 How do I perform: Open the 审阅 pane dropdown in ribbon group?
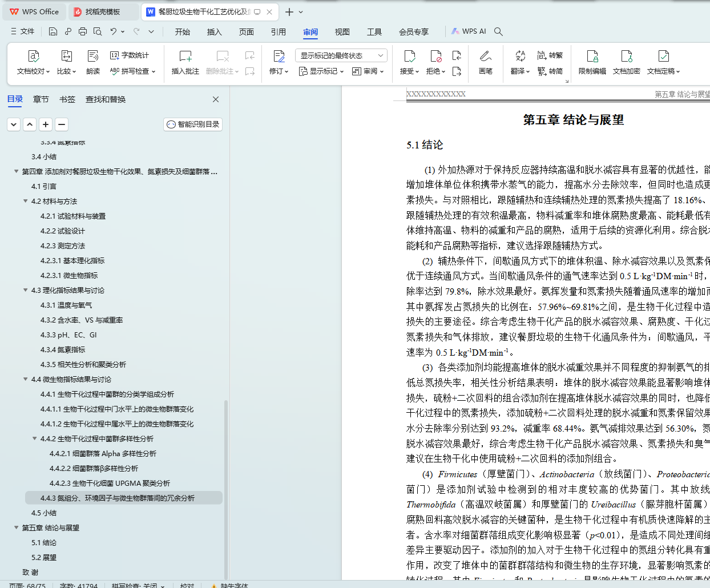368,71
